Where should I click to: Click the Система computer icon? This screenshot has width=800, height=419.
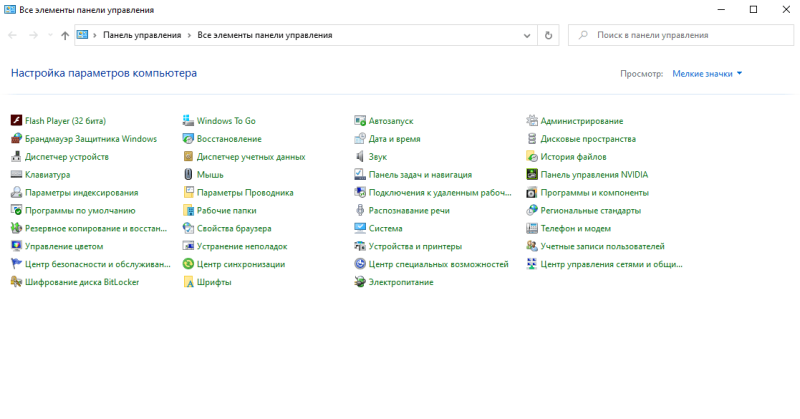pyautogui.click(x=360, y=228)
